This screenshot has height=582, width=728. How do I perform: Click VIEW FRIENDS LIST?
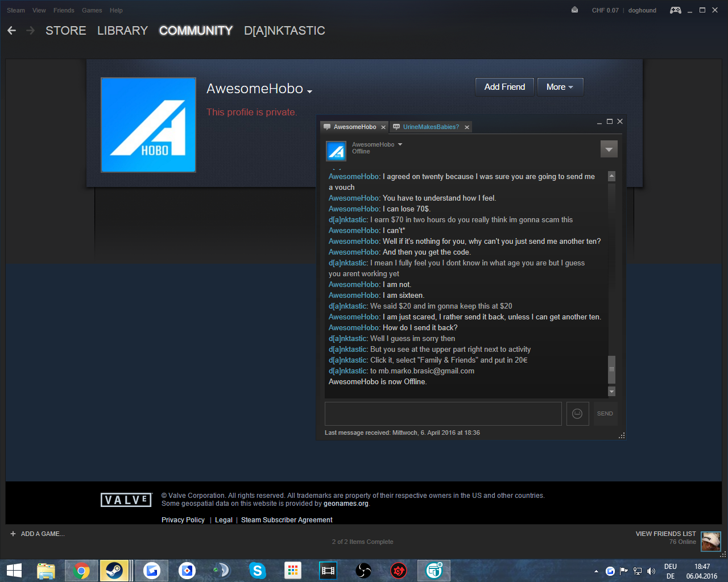pyautogui.click(x=665, y=534)
